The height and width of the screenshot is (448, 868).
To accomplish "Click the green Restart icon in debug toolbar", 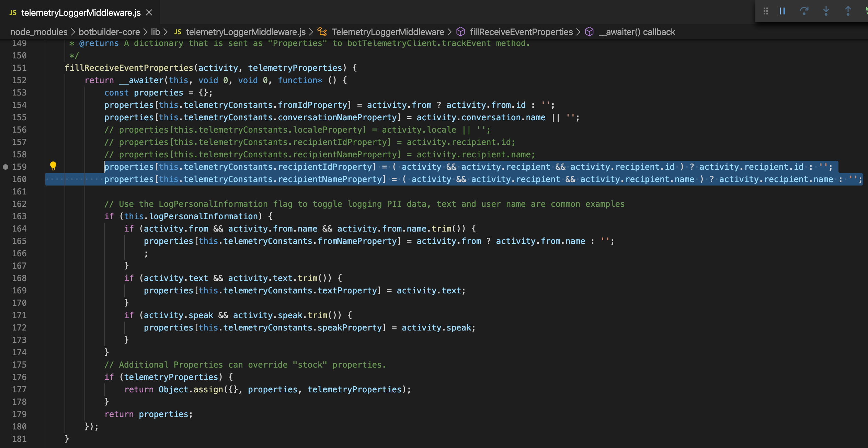I will coord(866,11).
